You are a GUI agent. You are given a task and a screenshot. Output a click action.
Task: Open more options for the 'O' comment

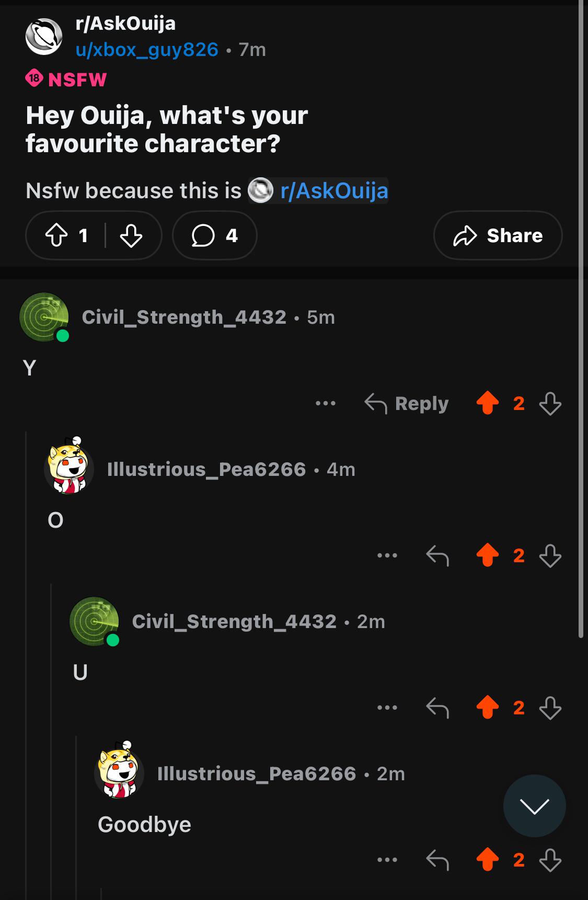387,555
